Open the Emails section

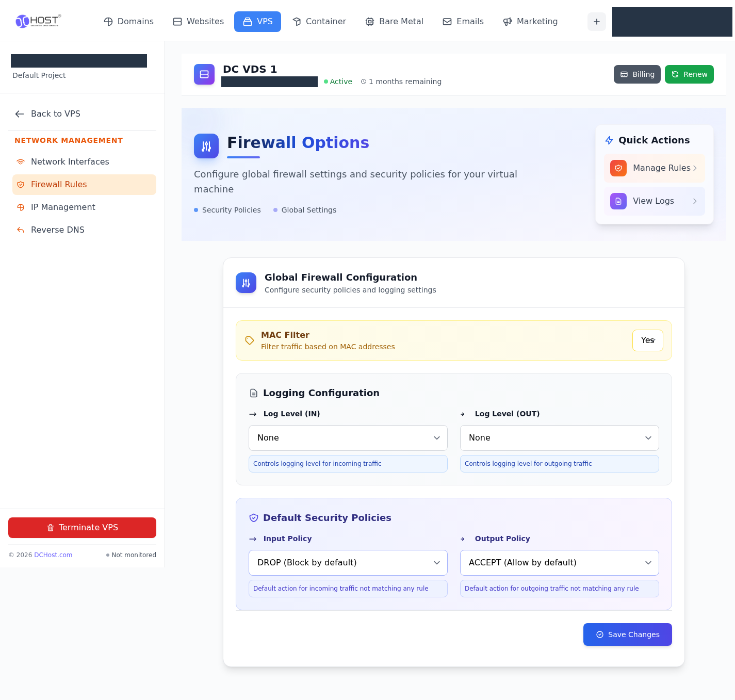tap(463, 22)
